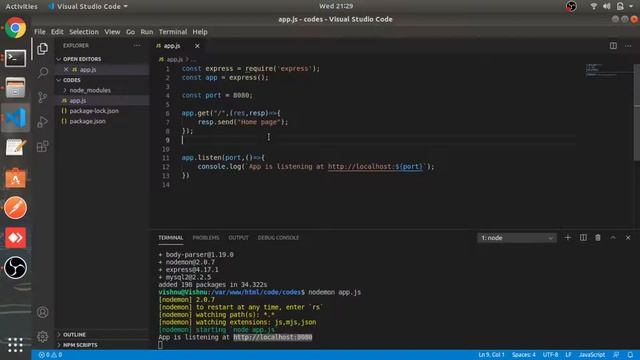Open the Manage gear icon
The height and width of the screenshot is (360, 640).
pyautogui.click(x=42, y=337)
